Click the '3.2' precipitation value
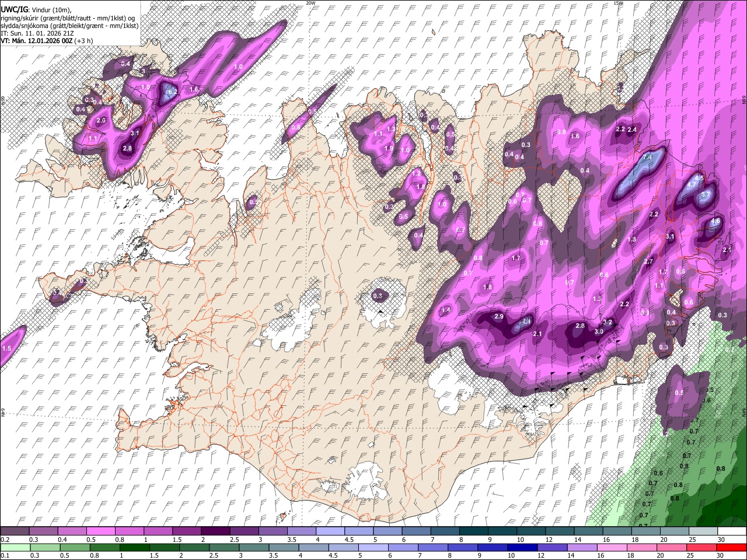 point(608,322)
